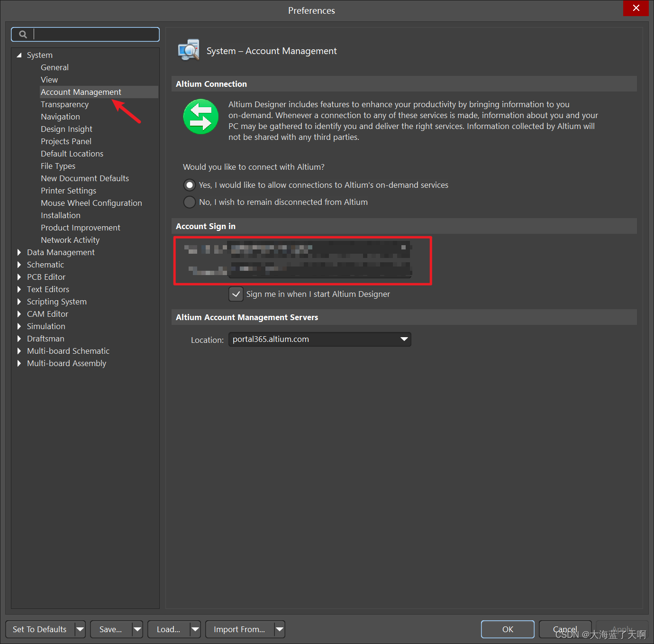This screenshot has width=654, height=644.
Task: Open the Printer Settings page
Action: [68, 191]
